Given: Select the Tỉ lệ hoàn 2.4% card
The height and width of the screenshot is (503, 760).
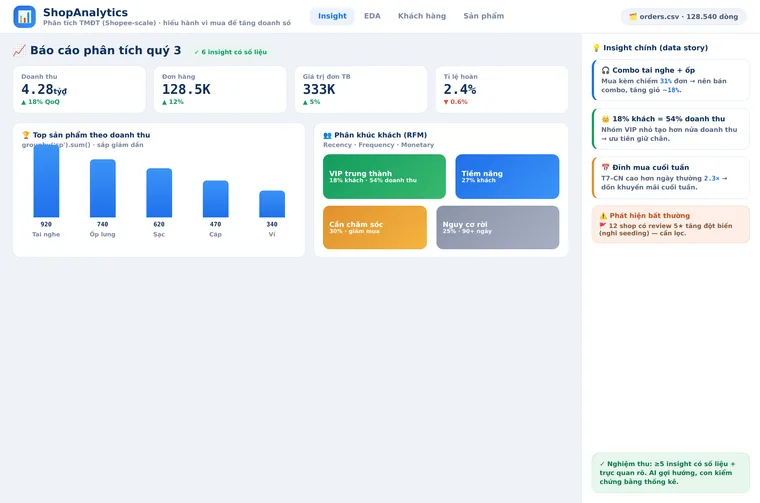Looking at the screenshot, I should [502, 90].
